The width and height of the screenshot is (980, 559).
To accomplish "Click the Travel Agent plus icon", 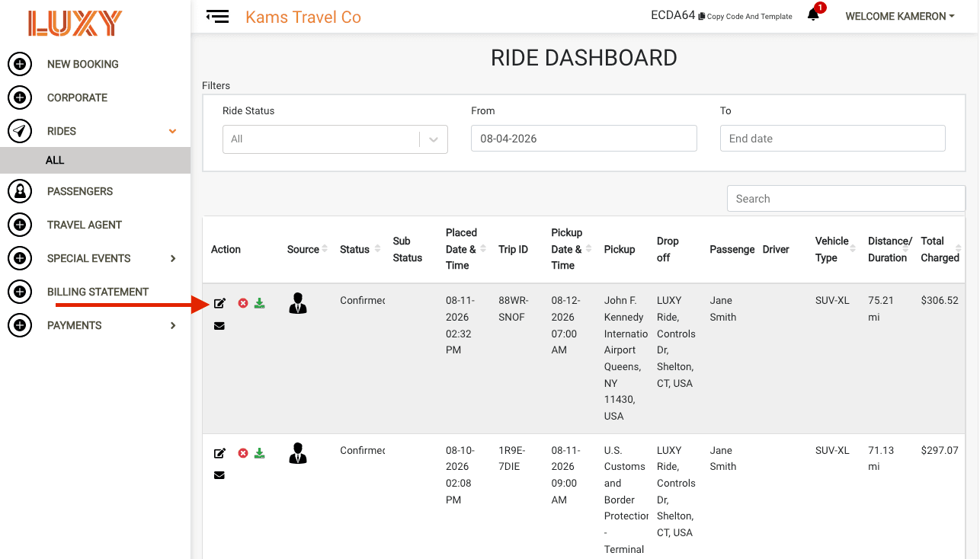I will (20, 225).
